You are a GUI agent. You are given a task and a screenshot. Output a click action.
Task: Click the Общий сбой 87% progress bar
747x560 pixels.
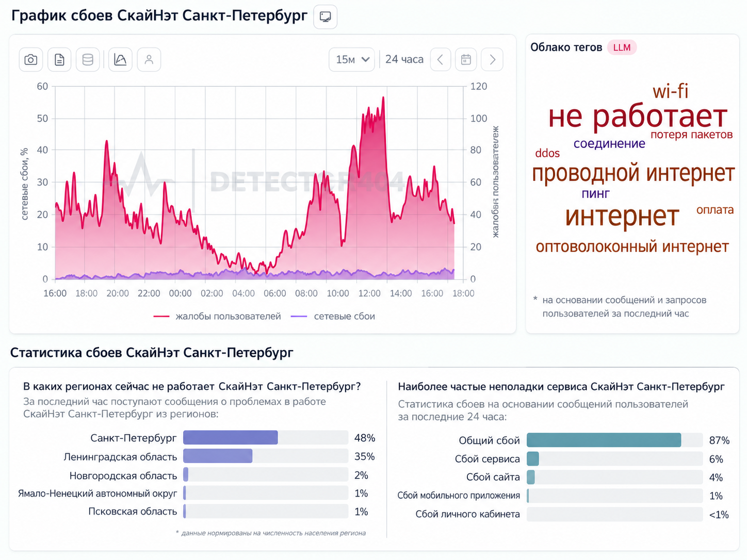(614, 440)
